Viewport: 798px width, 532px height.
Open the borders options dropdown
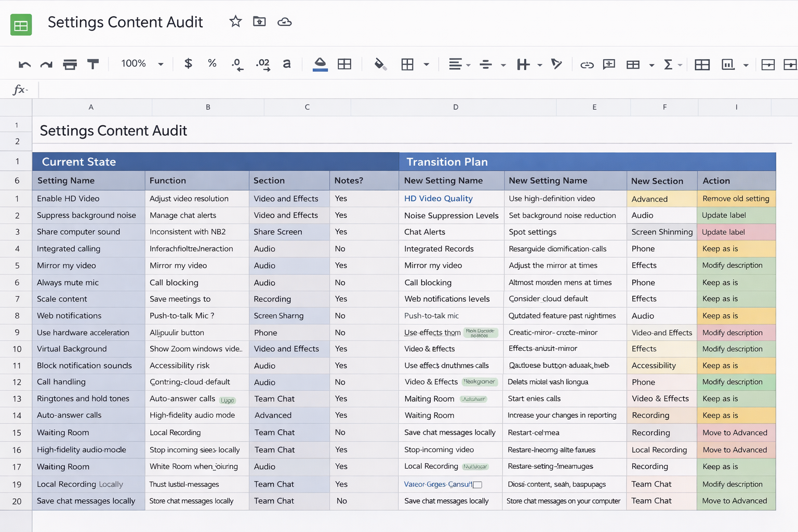pyautogui.click(x=426, y=64)
